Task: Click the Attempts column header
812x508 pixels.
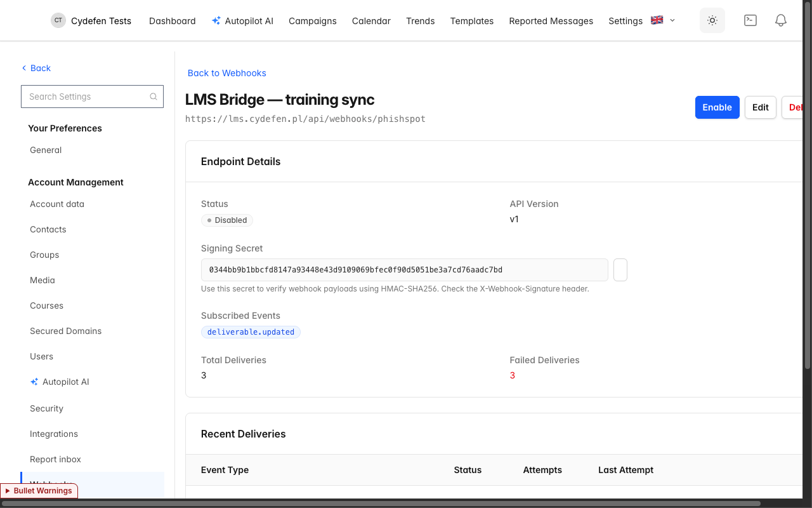Action: pyautogui.click(x=542, y=470)
